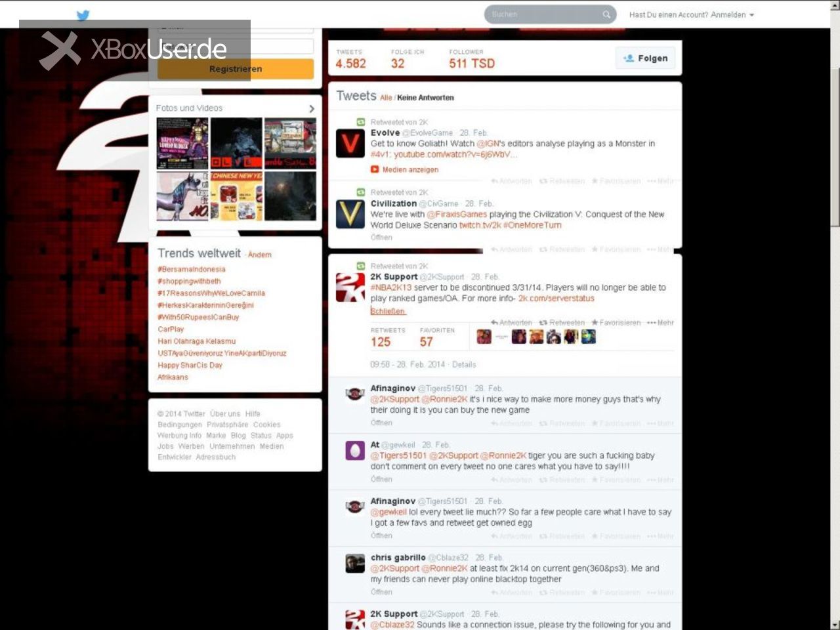
Task: Click the scrollbar down arrow
Action: tap(835, 625)
